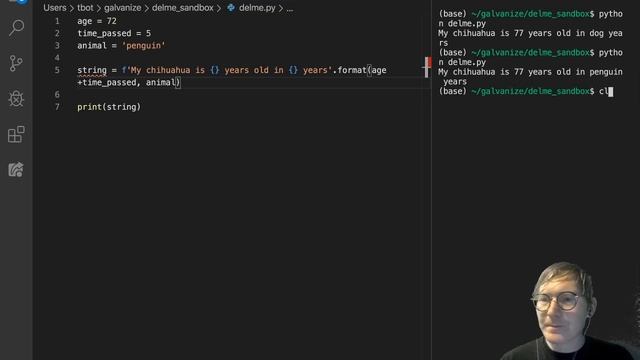The image size is (640, 360).
Task: Select the Users breadcrumb segment
Action: pyautogui.click(x=55, y=8)
